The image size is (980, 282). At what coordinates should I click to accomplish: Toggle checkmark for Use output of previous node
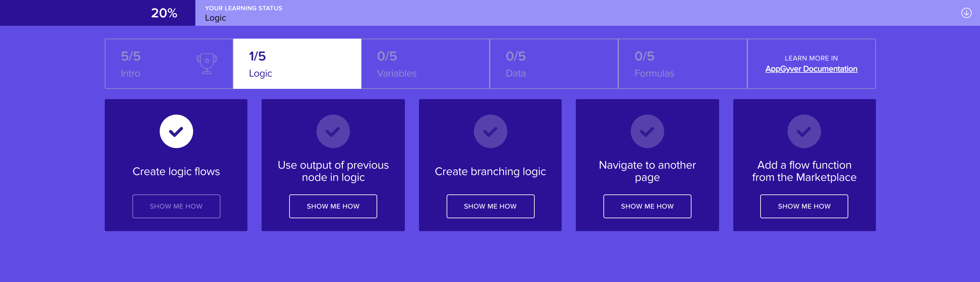(333, 131)
